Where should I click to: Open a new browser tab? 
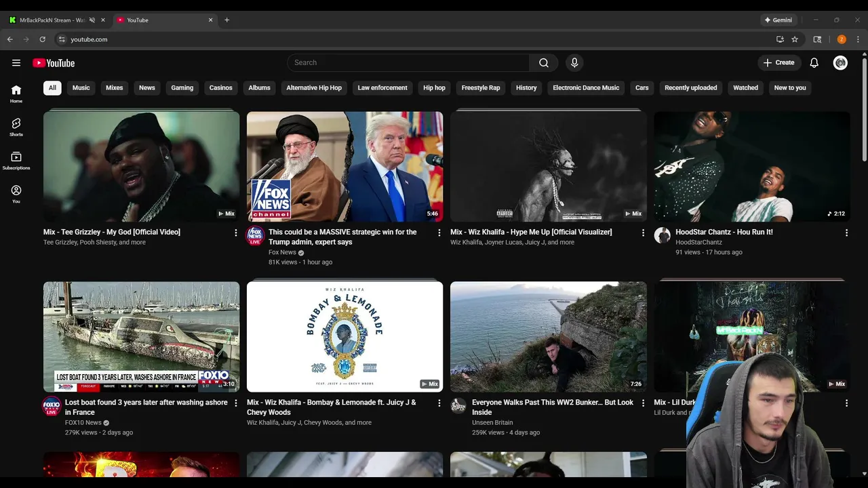click(226, 20)
